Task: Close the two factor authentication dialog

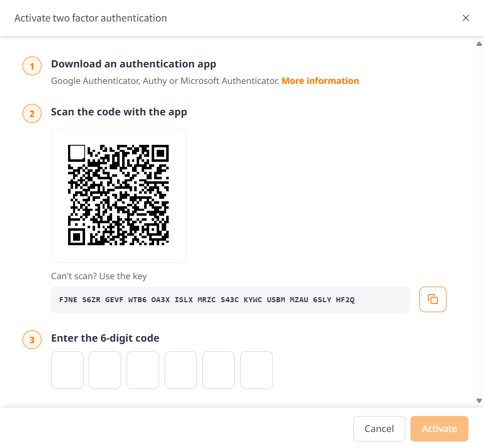Action: 466,18
